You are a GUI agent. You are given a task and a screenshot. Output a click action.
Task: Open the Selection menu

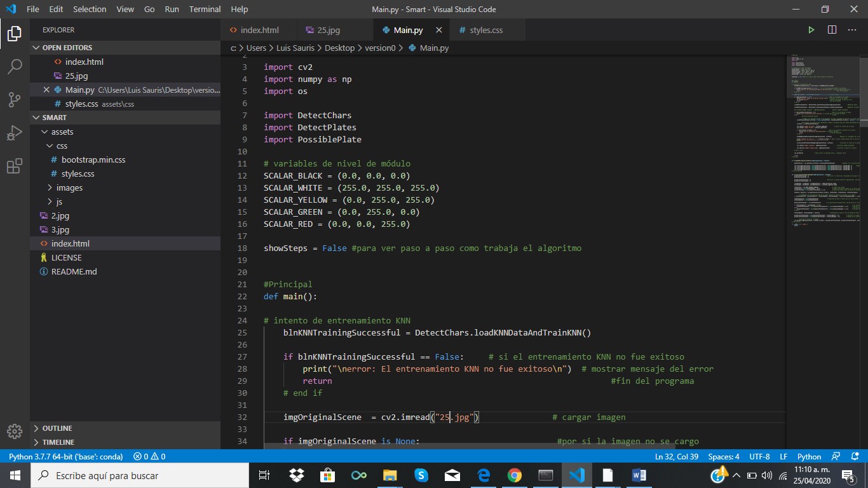[x=90, y=10]
